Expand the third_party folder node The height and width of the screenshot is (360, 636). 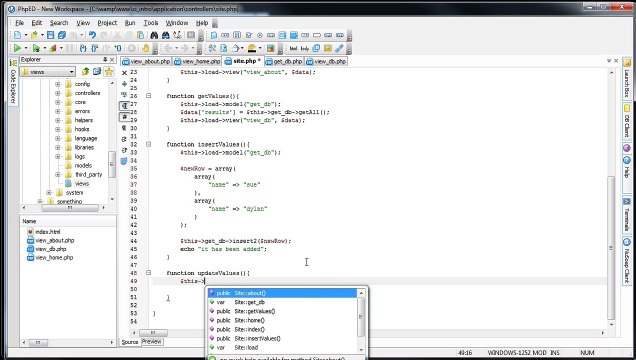58,175
